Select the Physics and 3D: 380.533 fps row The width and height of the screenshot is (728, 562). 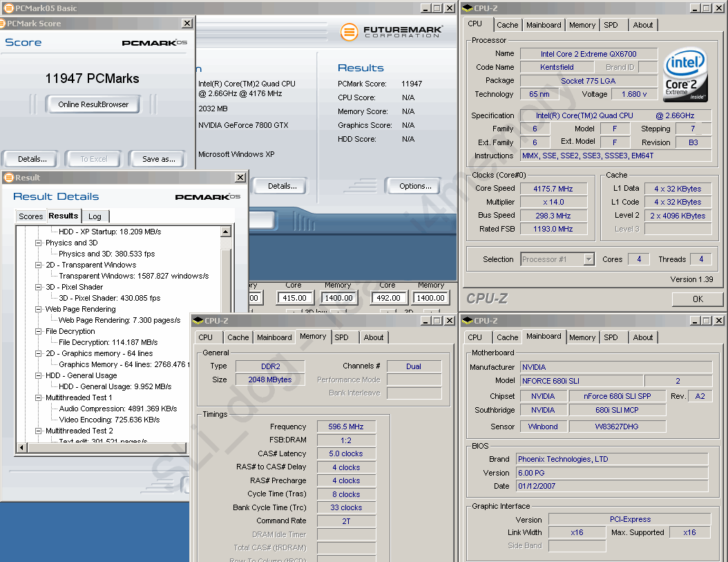point(107,254)
